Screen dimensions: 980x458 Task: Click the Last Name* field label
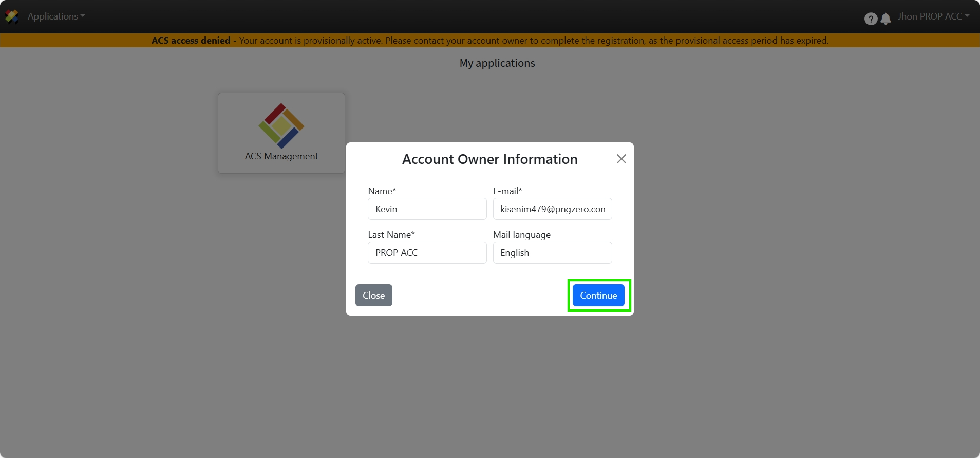click(x=391, y=235)
